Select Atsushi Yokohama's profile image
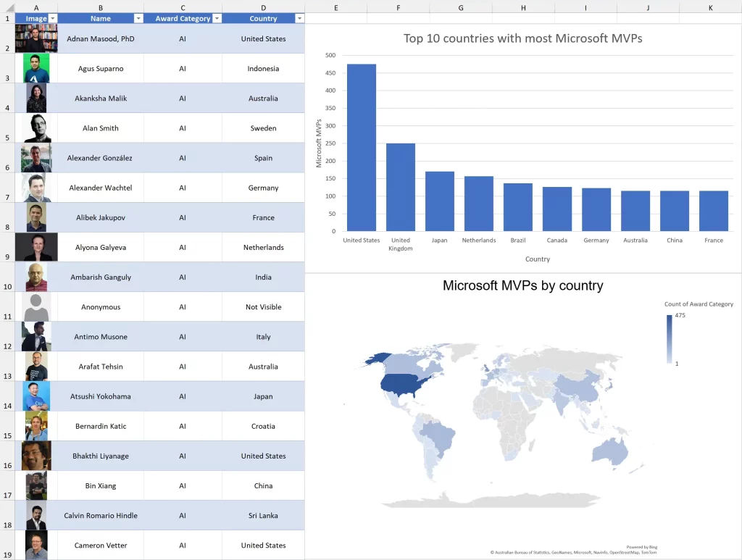Viewport: 742px width, 560px height. (x=36, y=396)
